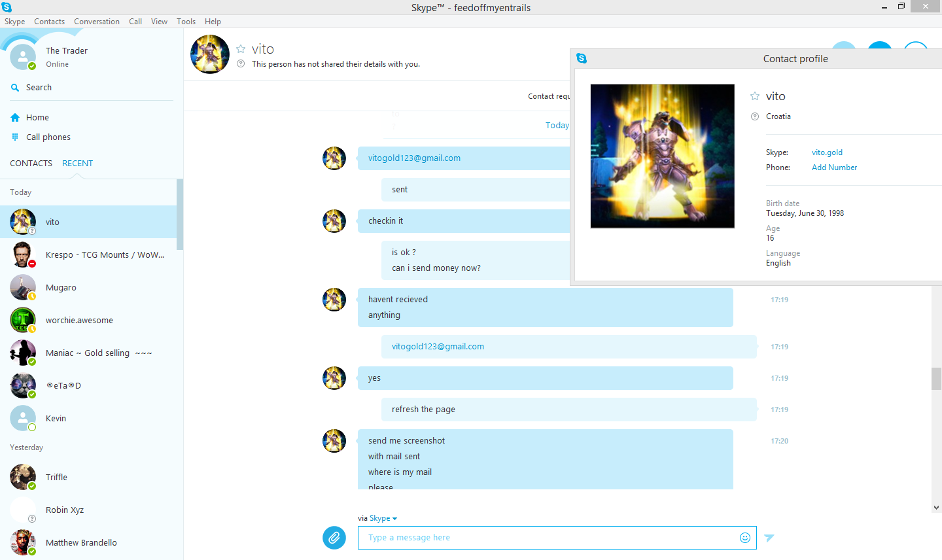942x560 pixels.
Task: Click second vitogold123@gmail.com link at 17:19
Action: tap(438, 347)
